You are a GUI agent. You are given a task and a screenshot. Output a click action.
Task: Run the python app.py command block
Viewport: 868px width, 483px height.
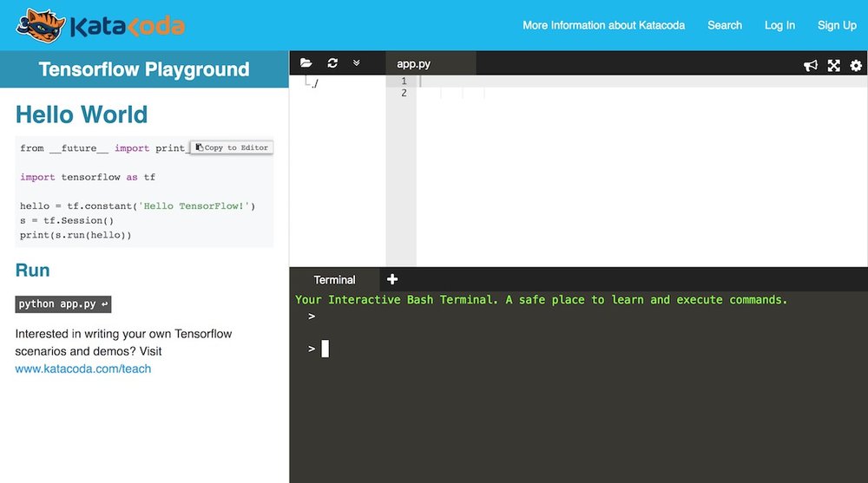coord(63,304)
